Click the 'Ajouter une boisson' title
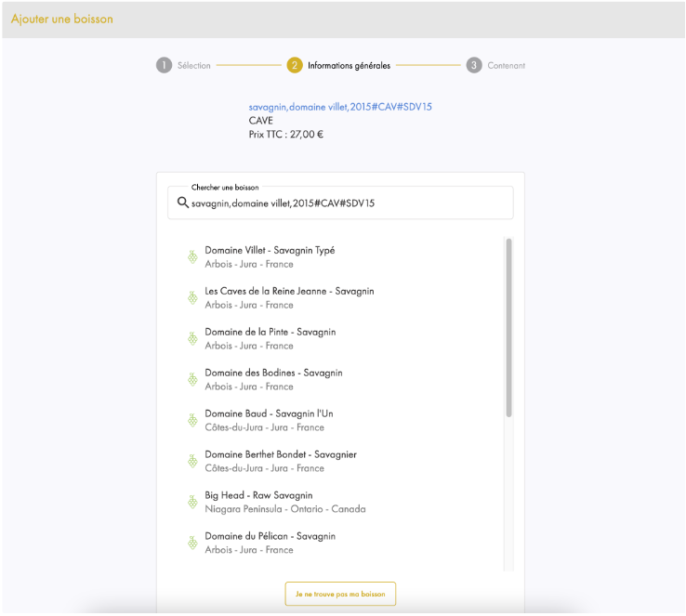This screenshot has height=616, width=686. coord(62,19)
